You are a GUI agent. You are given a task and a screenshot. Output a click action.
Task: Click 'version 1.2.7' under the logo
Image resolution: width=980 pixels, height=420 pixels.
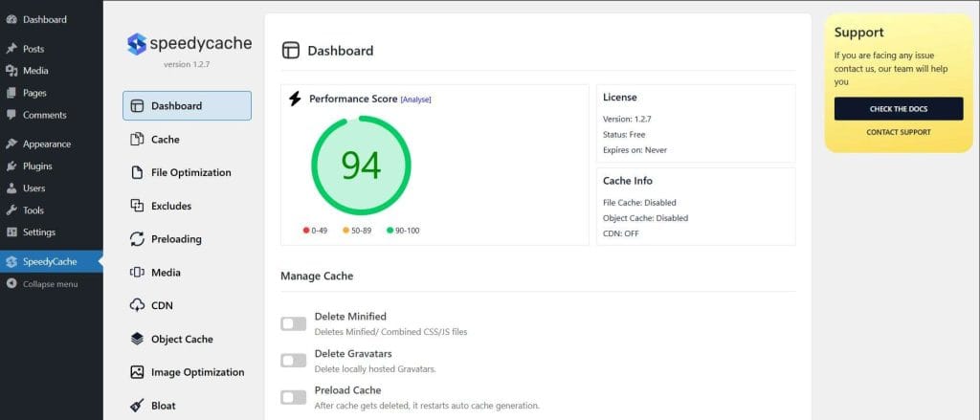coord(187,64)
